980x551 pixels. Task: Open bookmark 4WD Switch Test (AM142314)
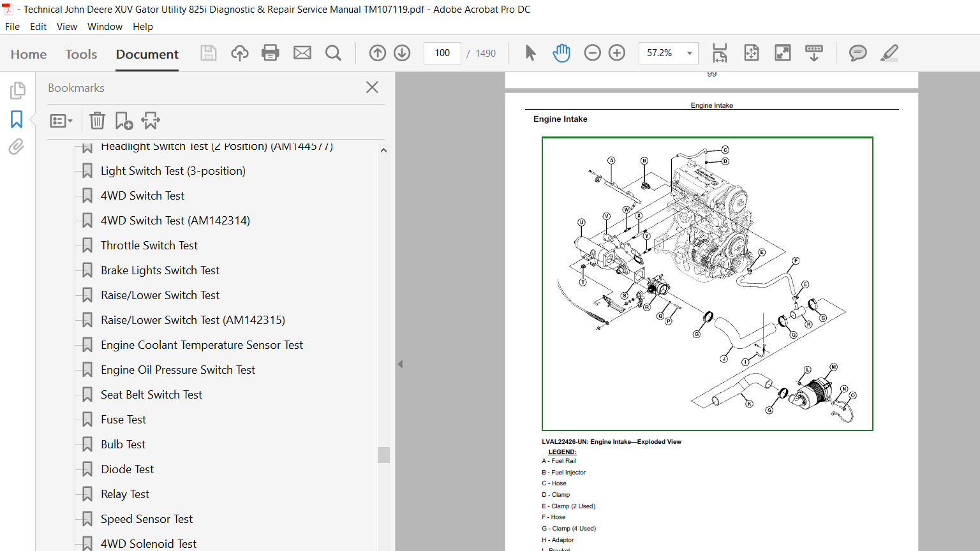pos(175,221)
